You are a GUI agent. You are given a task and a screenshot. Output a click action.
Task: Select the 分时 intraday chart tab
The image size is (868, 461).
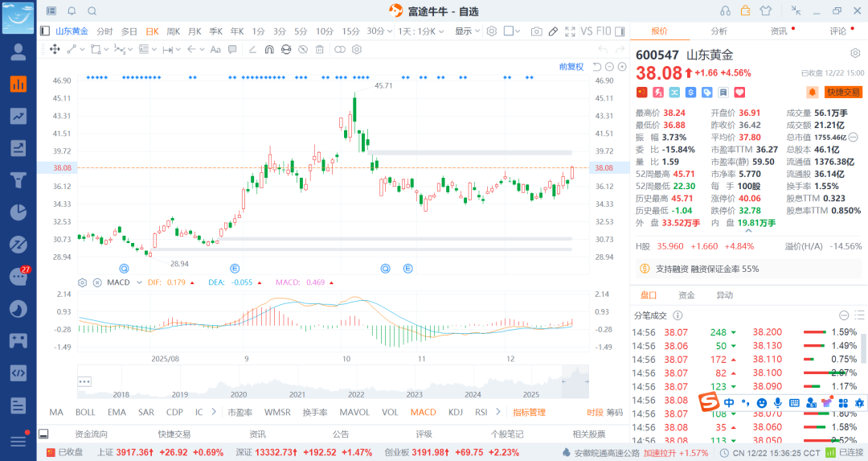[x=104, y=31]
